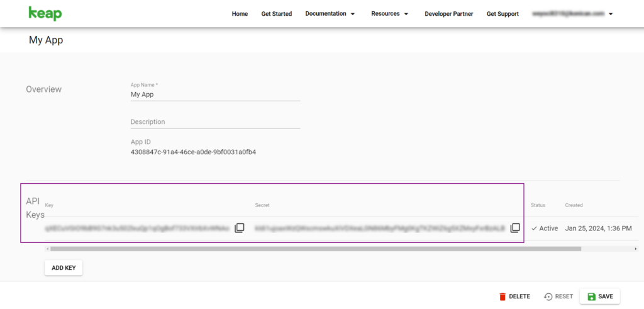Click the Secret column header
Viewport: 644px width, 309px height.
click(262, 205)
